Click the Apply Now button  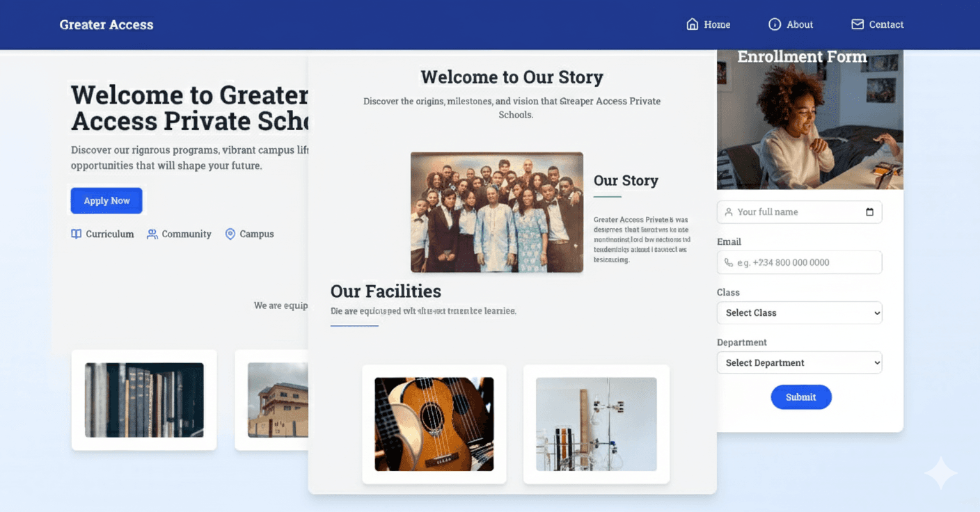(106, 200)
